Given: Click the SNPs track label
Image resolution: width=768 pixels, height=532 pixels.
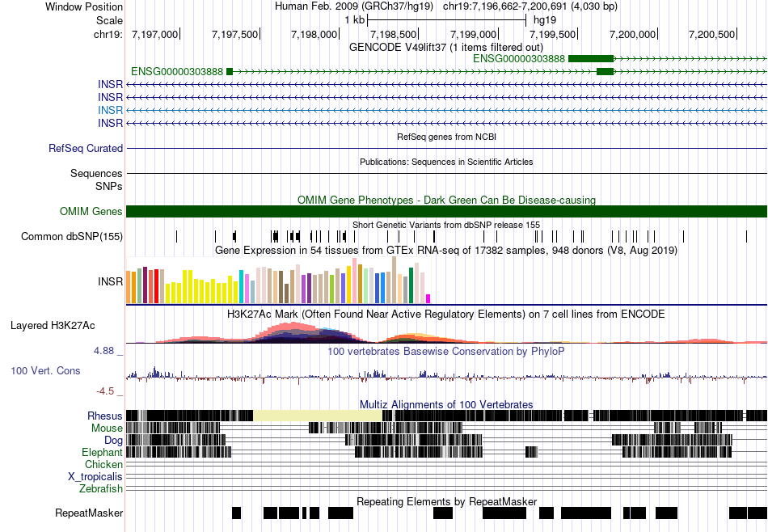Looking at the screenshot, I should [x=109, y=186].
